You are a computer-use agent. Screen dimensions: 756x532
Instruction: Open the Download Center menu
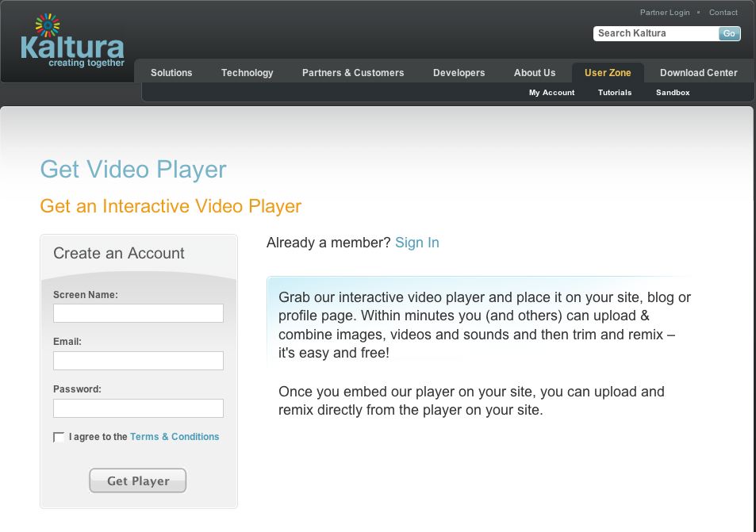pyautogui.click(x=698, y=73)
